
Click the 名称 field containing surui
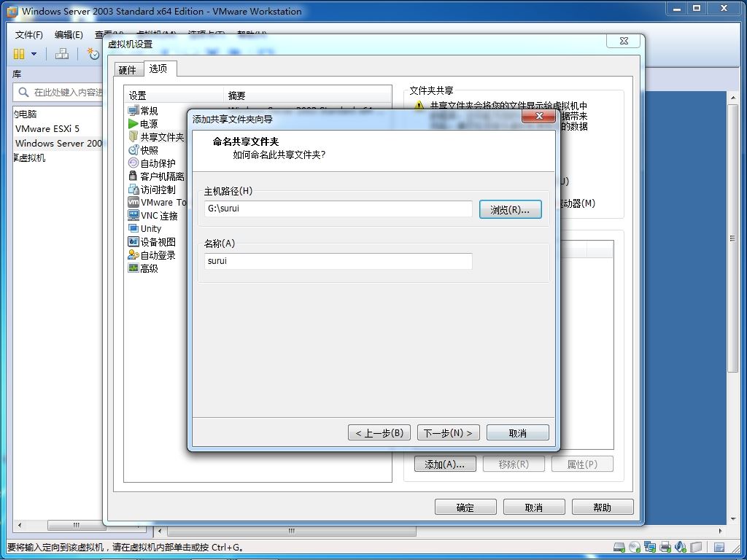click(x=338, y=261)
